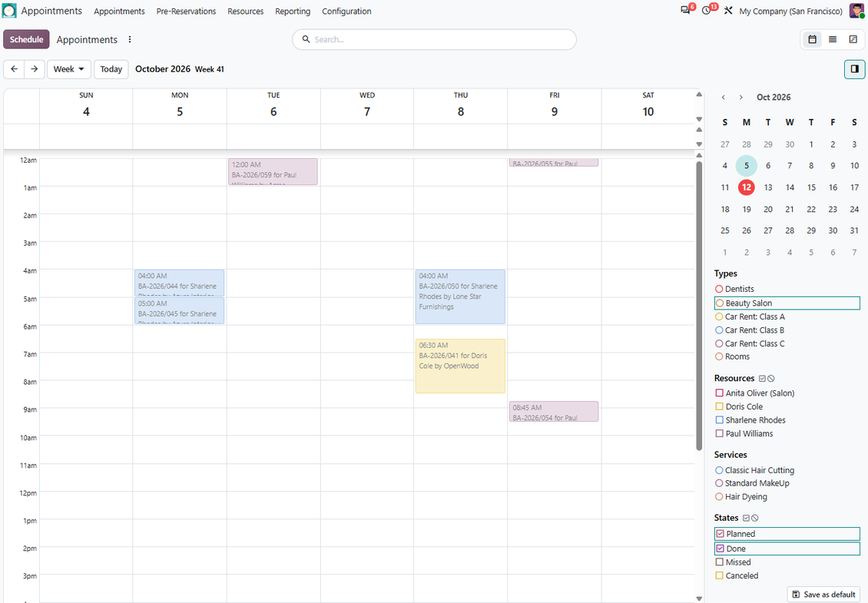Uncheck the Planned state checkbox

coord(721,534)
